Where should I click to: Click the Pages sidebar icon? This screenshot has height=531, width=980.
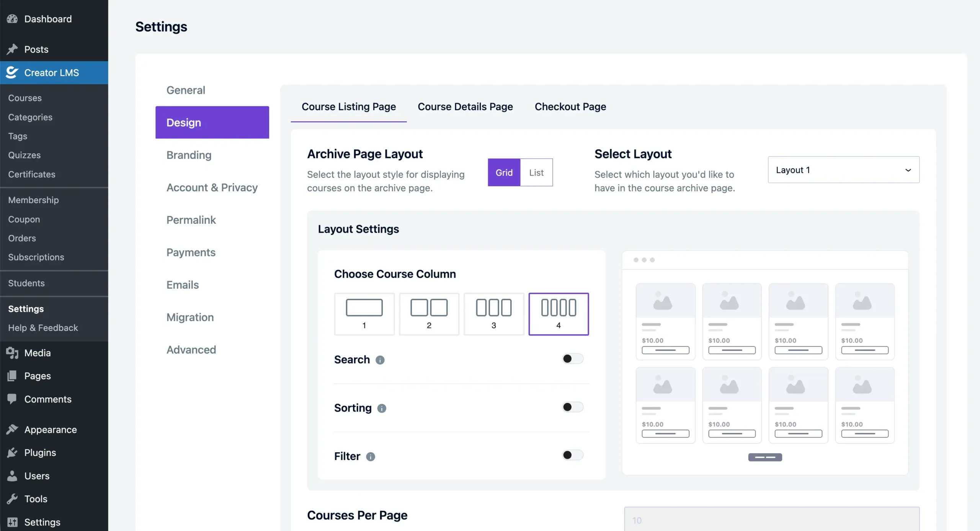12,376
